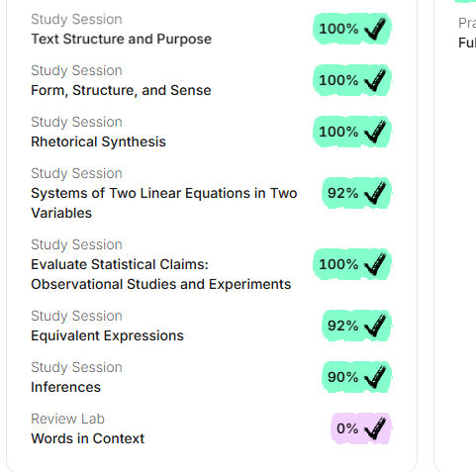Open Systems of Two Linear Equations session
The height and width of the screenshot is (472, 476).
[164, 203]
